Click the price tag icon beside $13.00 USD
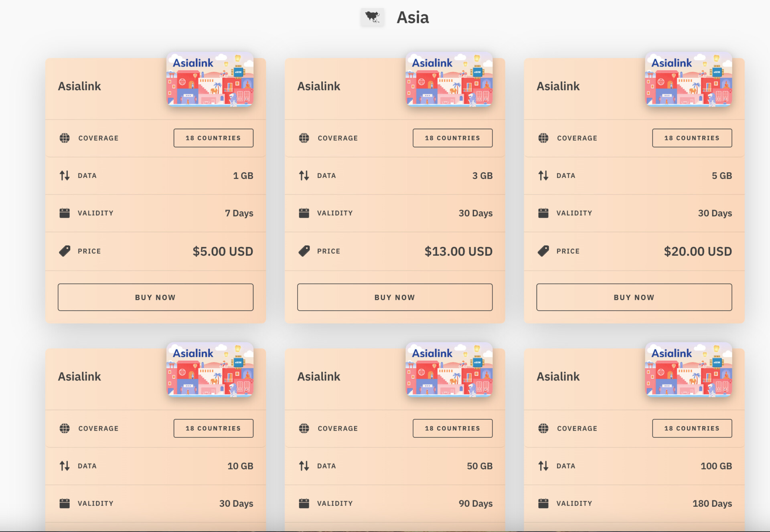Screen dimensions: 770x532 [x=304, y=251]
